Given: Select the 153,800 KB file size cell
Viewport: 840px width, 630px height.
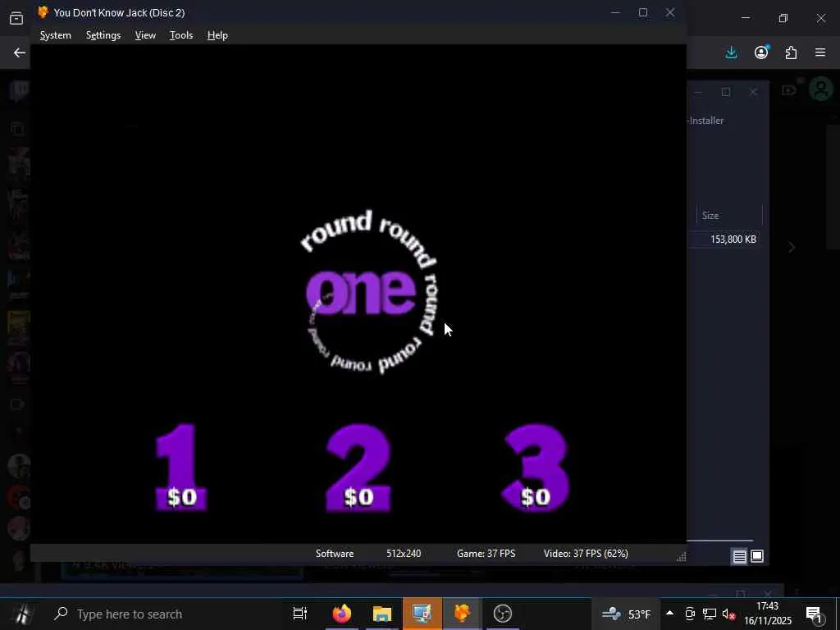Looking at the screenshot, I should pyautogui.click(x=733, y=240).
